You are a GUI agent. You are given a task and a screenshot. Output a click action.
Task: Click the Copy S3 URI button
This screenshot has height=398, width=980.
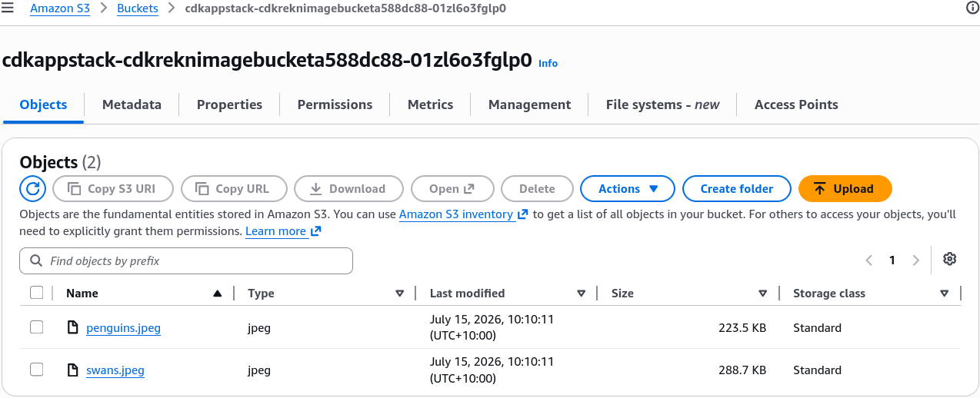112,188
